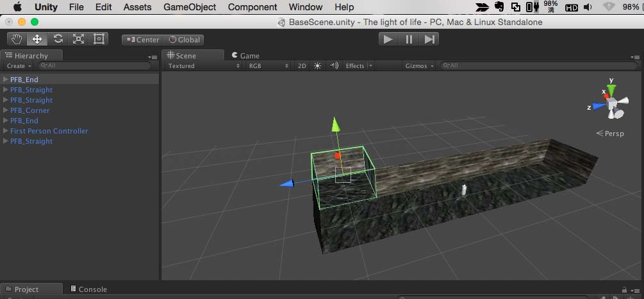Expand the highlighted PFB_End tree arrow
The image size is (644, 299).
pos(6,80)
